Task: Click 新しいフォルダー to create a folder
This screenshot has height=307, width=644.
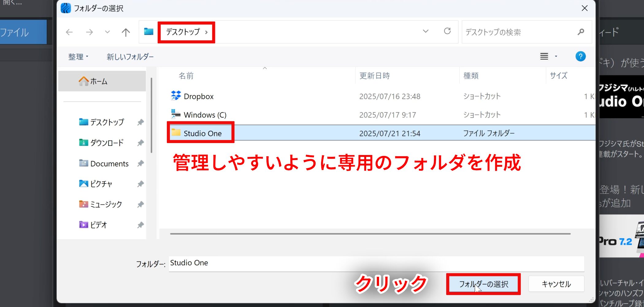Action: (x=130, y=57)
